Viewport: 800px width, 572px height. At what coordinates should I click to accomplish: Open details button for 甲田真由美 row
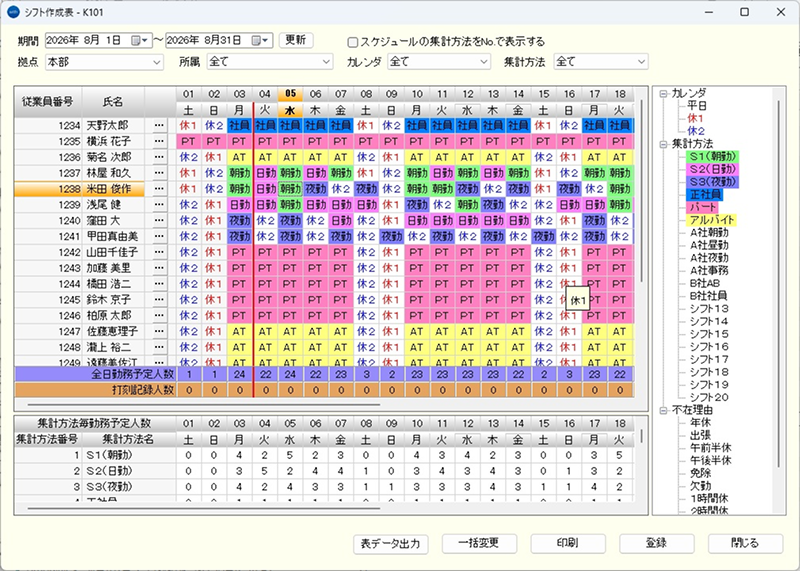point(160,236)
